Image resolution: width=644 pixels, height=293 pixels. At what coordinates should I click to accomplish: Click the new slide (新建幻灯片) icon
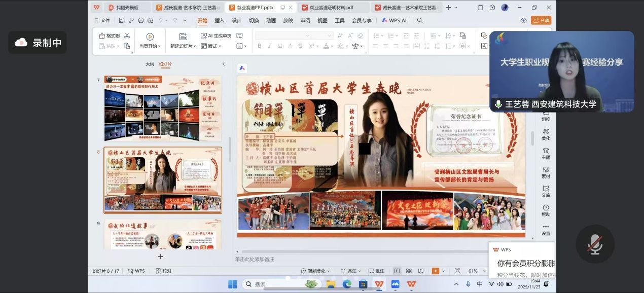(183, 36)
